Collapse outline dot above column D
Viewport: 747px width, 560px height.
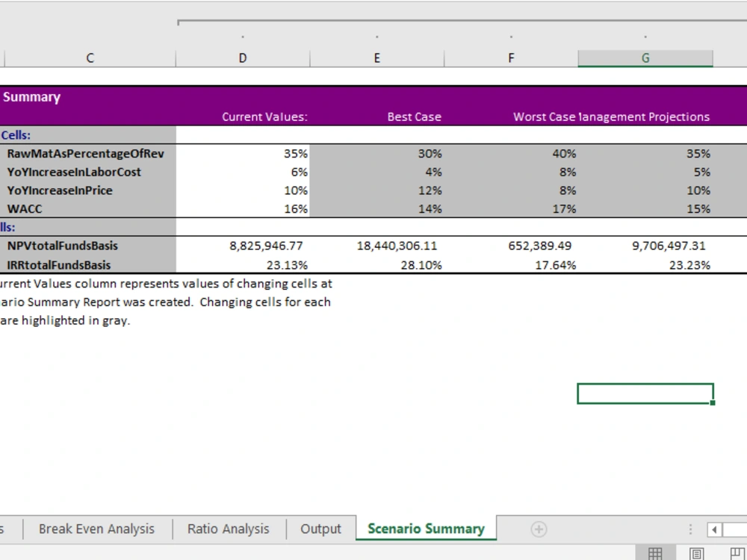click(x=243, y=37)
